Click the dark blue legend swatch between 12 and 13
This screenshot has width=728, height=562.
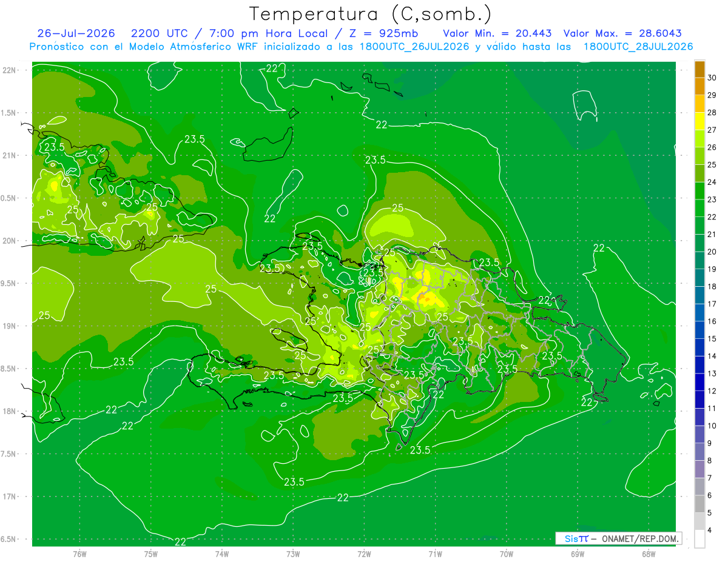coord(699,382)
